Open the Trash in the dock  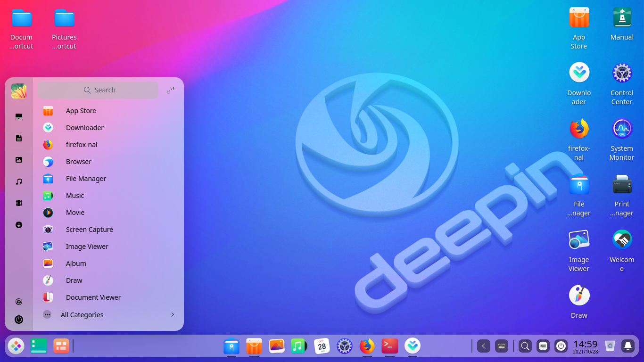(x=610, y=346)
